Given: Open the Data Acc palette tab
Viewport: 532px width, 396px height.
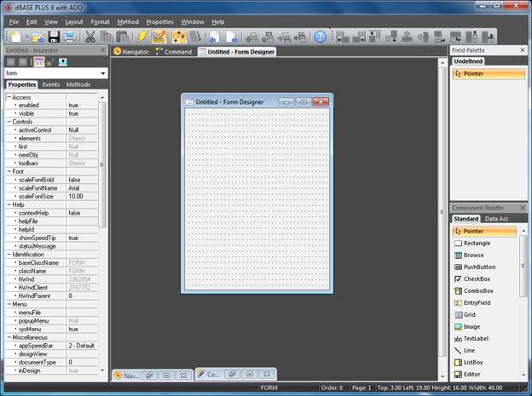Looking at the screenshot, I should click(x=499, y=219).
